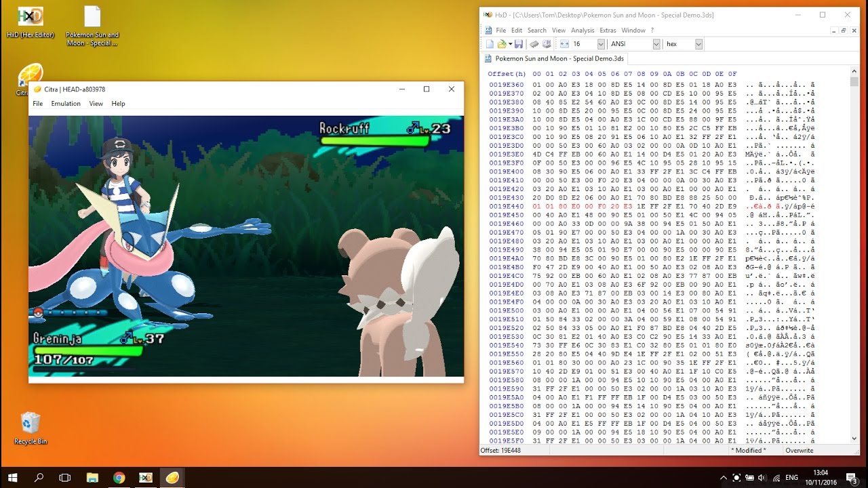Open the hex offset base dropdown
868x488 pixels.
click(x=698, y=44)
